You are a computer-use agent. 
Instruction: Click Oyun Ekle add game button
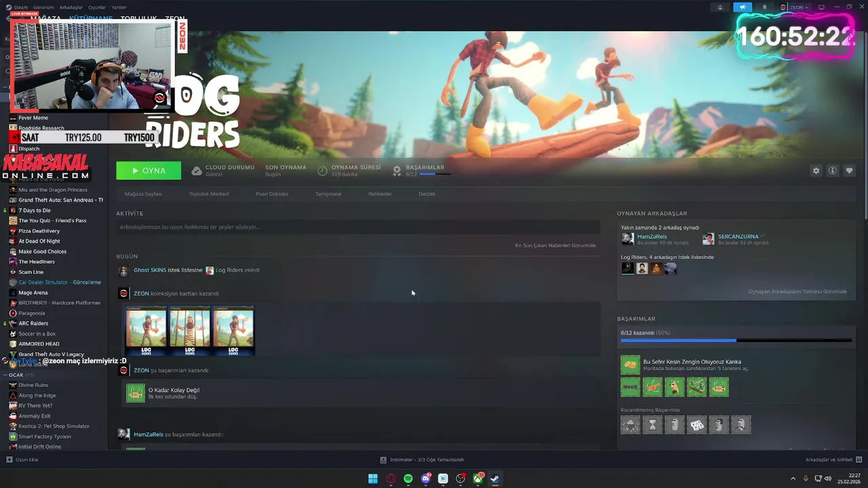click(x=22, y=460)
